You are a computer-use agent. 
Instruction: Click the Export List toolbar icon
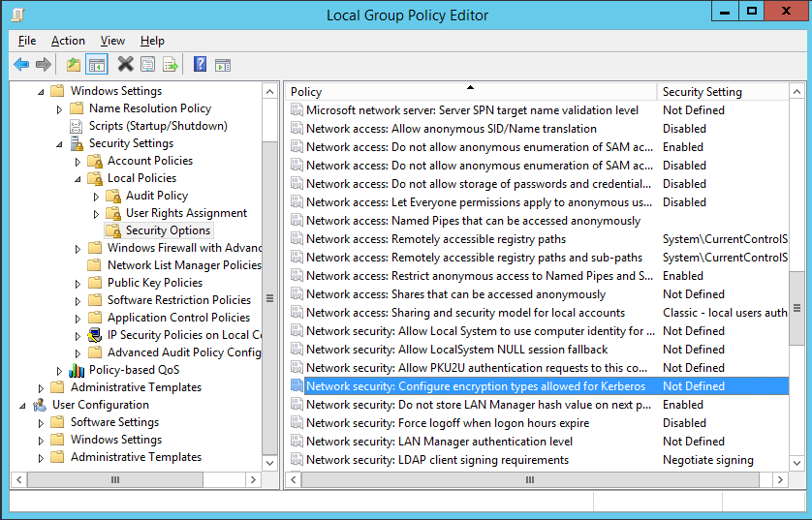point(171,65)
